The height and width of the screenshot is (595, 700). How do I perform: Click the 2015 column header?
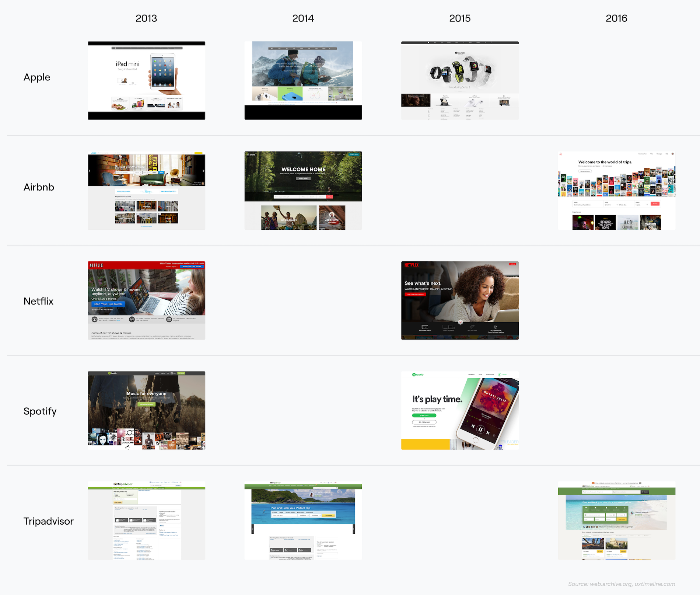click(460, 18)
